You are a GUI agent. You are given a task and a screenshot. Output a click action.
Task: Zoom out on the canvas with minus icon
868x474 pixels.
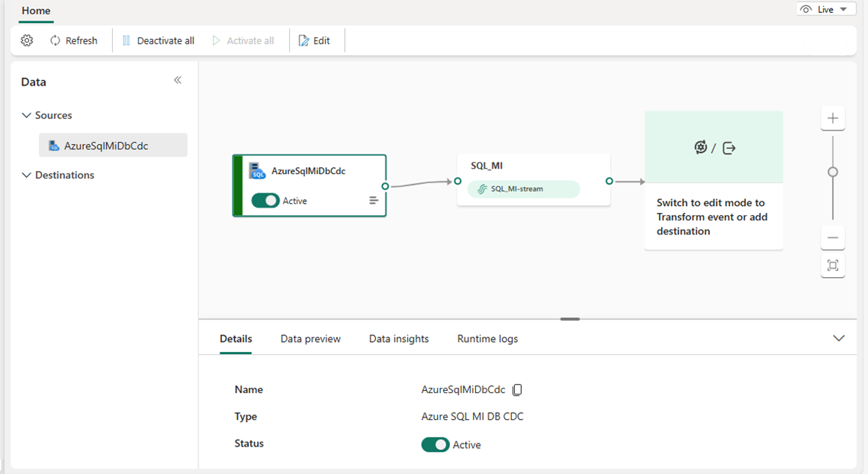(832, 237)
